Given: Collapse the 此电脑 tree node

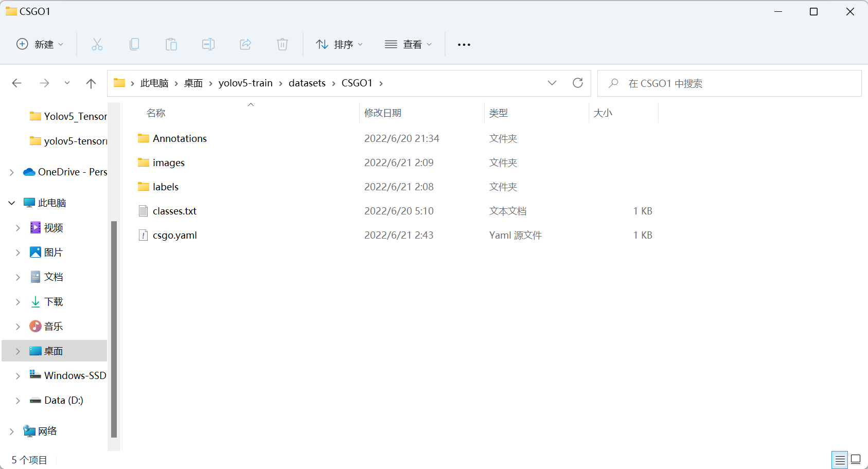Looking at the screenshot, I should click(x=12, y=203).
